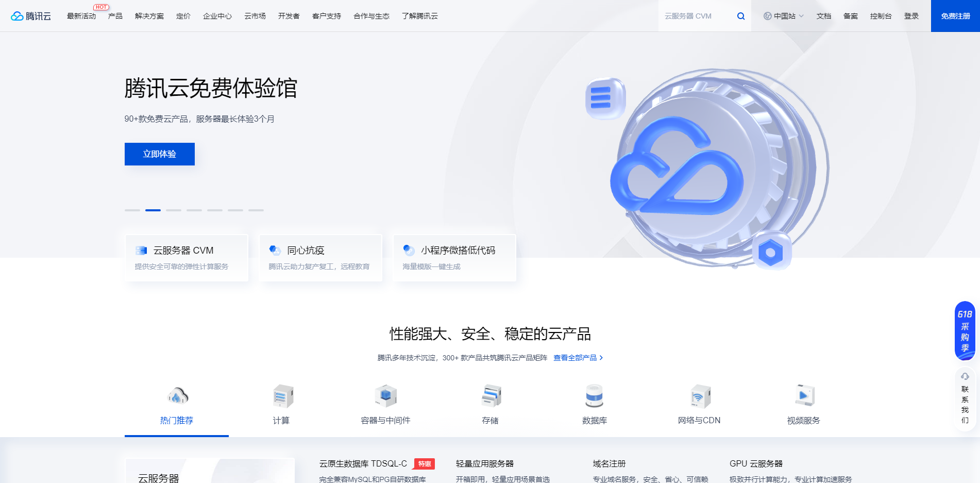This screenshot has width=980, height=483.
Task: Click the 腾讯云免费体验馆 banner headline
Action: tap(211, 88)
